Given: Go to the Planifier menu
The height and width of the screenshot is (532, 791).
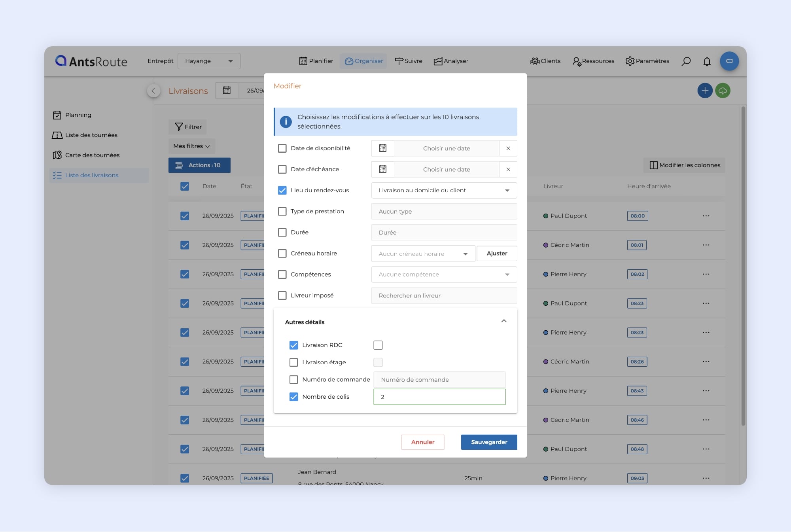Looking at the screenshot, I should pos(316,61).
